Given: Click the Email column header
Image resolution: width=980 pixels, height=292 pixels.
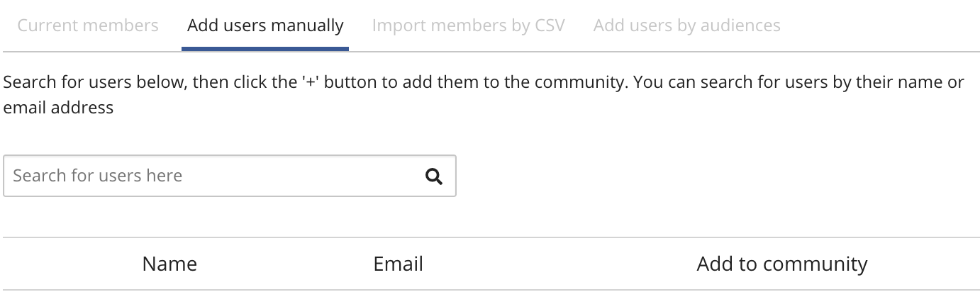Looking at the screenshot, I should pyautogui.click(x=398, y=264).
